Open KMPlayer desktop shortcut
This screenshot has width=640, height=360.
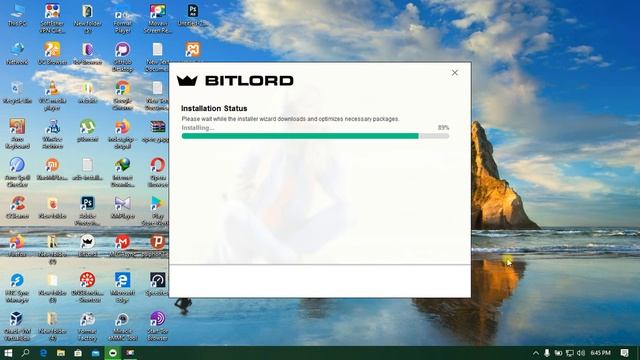(x=122, y=207)
